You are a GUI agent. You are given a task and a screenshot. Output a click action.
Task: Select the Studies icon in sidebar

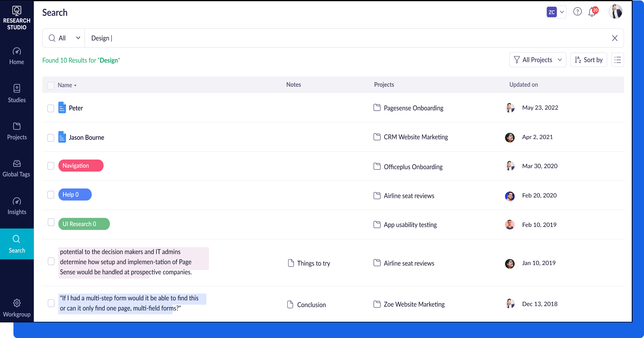(17, 93)
